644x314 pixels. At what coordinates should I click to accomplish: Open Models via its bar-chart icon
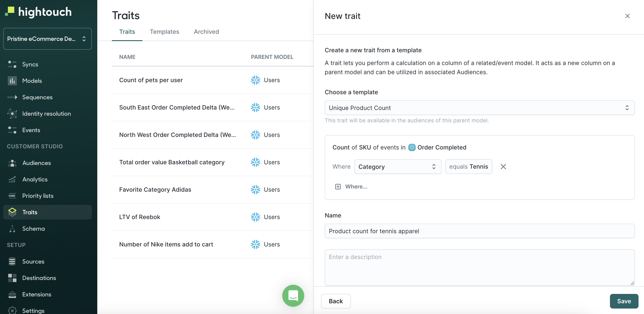click(12, 81)
